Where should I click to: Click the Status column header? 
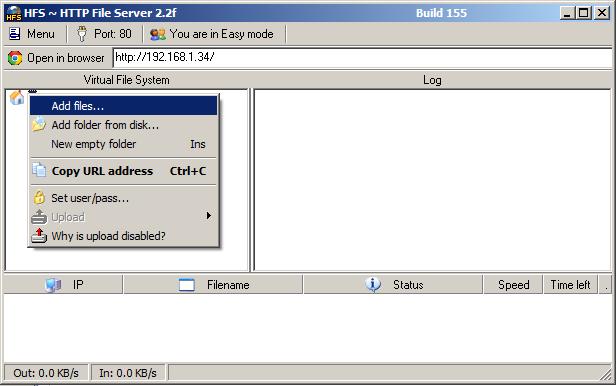[x=393, y=285]
